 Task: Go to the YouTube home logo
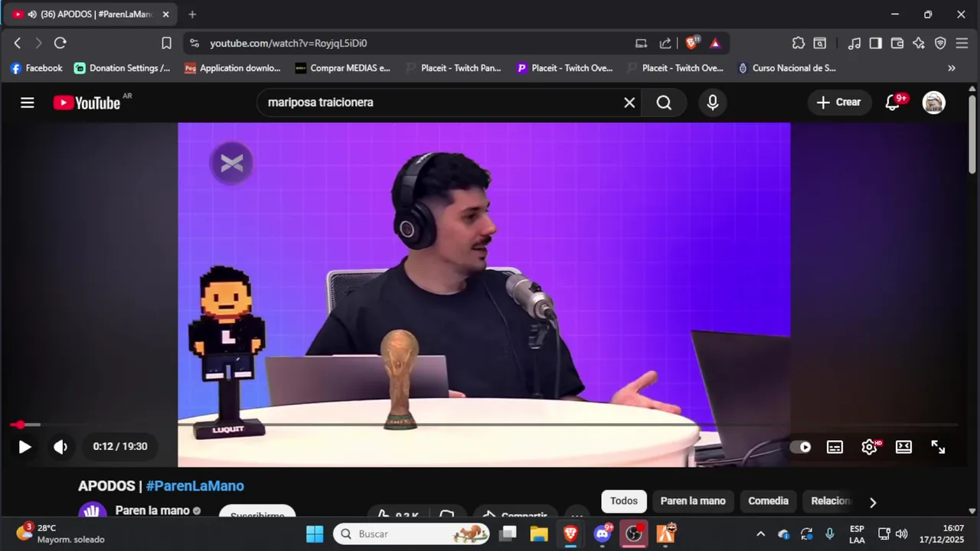click(87, 103)
